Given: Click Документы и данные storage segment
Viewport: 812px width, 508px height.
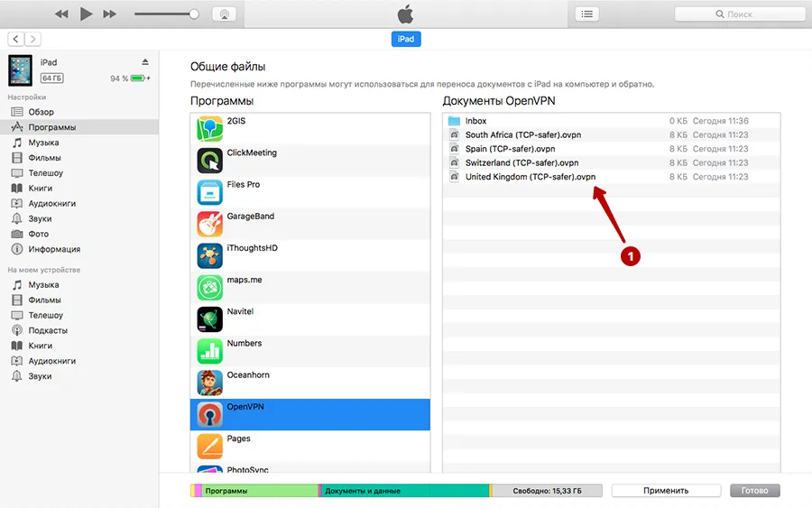Looking at the screenshot, I should click(x=405, y=490).
